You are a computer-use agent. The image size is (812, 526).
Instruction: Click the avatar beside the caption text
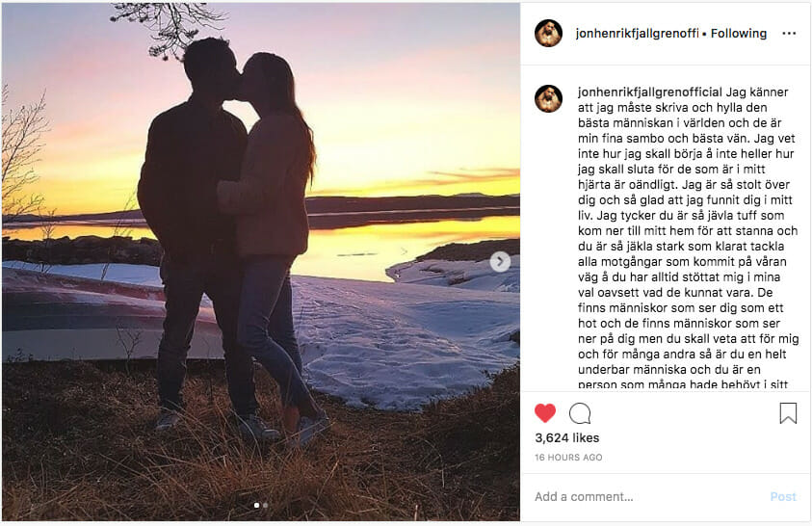coord(548,98)
